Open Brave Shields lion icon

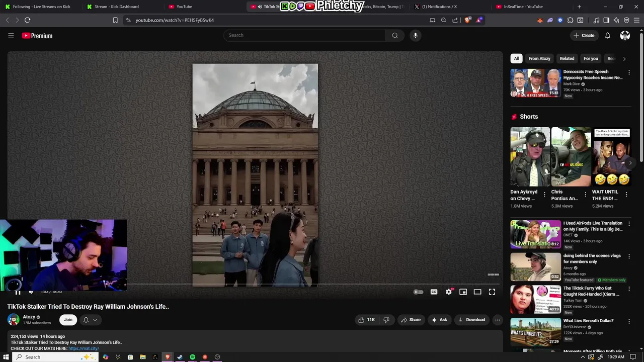pyautogui.click(x=467, y=20)
